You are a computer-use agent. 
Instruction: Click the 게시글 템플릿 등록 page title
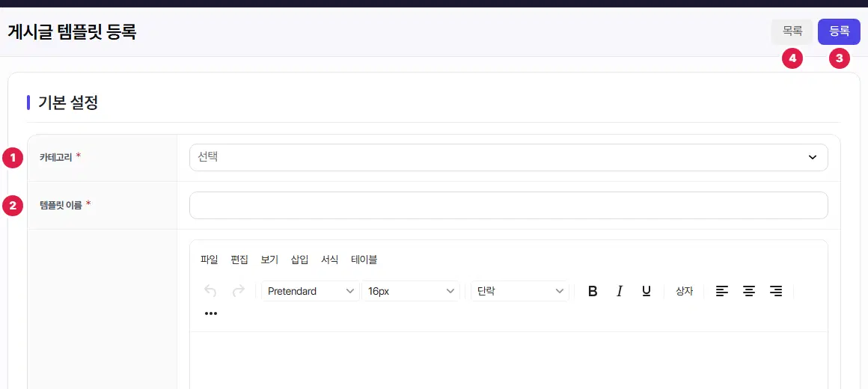pyautogui.click(x=72, y=32)
